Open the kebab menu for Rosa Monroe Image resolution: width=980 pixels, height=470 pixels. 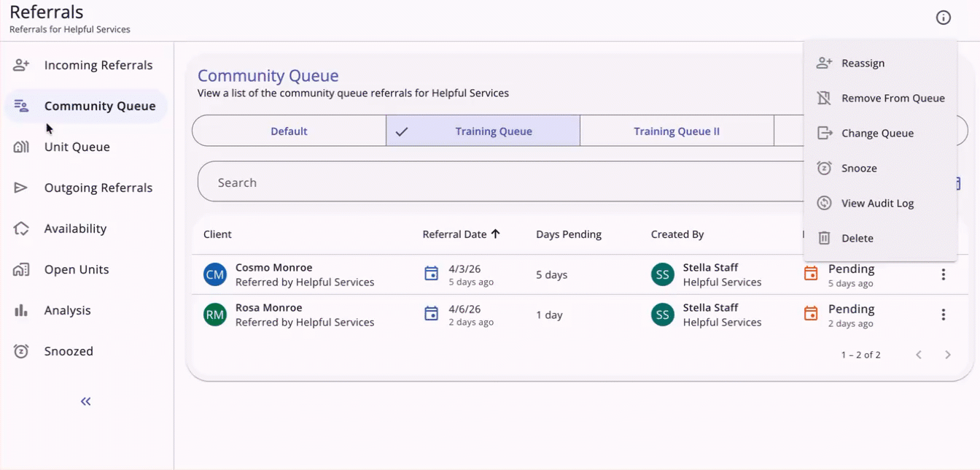click(944, 314)
